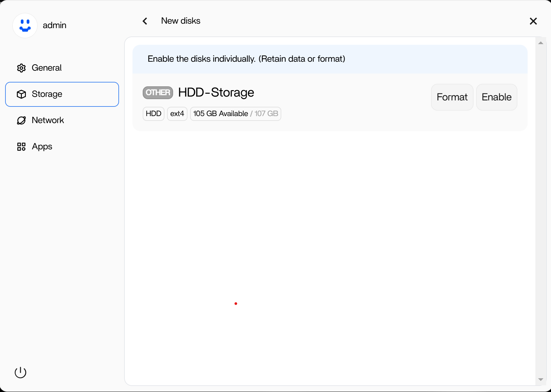Open the Network settings section
The width and height of the screenshot is (551, 392).
(x=62, y=120)
